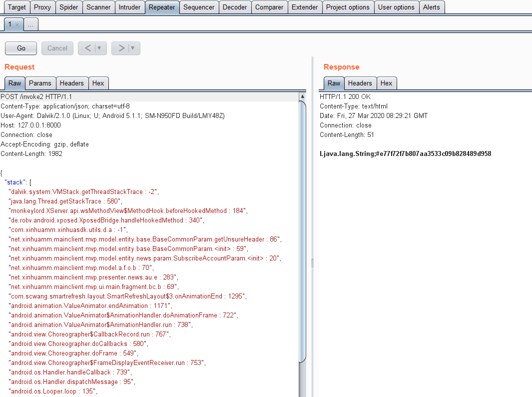This screenshot has width=532, height=397.
Task: Open the Target tab
Action: point(16,7)
